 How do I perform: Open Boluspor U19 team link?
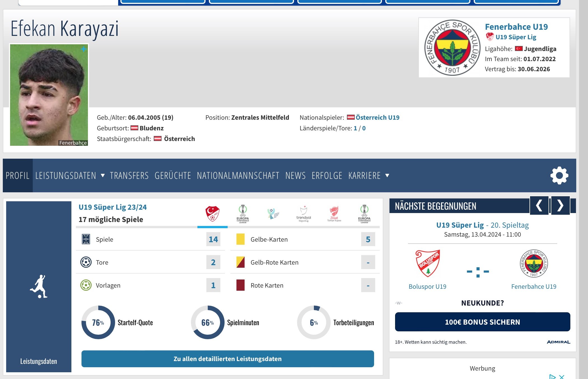[428, 286]
